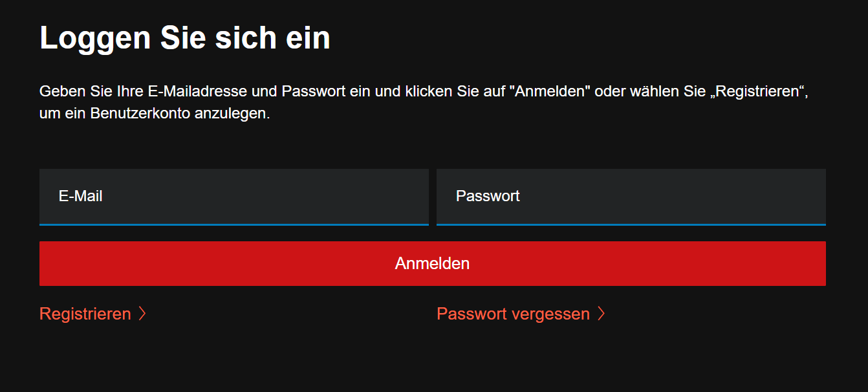Follow the Passwort vergessen link

[513, 314]
